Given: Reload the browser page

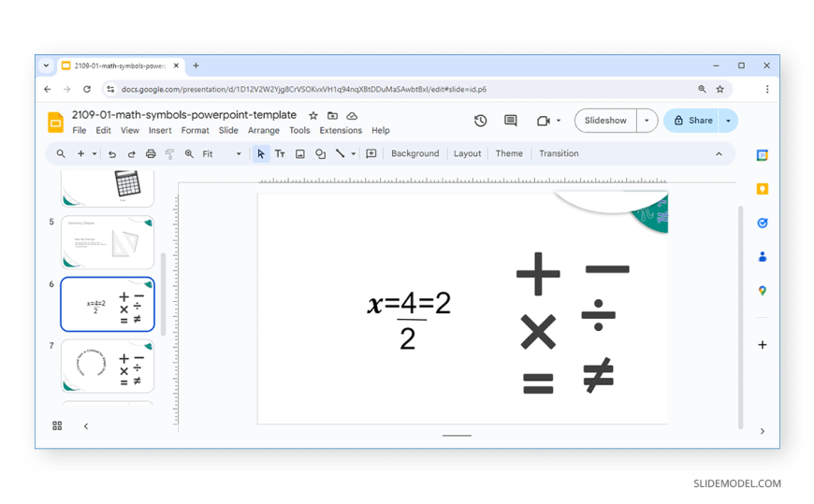Looking at the screenshot, I should tap(87, 89).
